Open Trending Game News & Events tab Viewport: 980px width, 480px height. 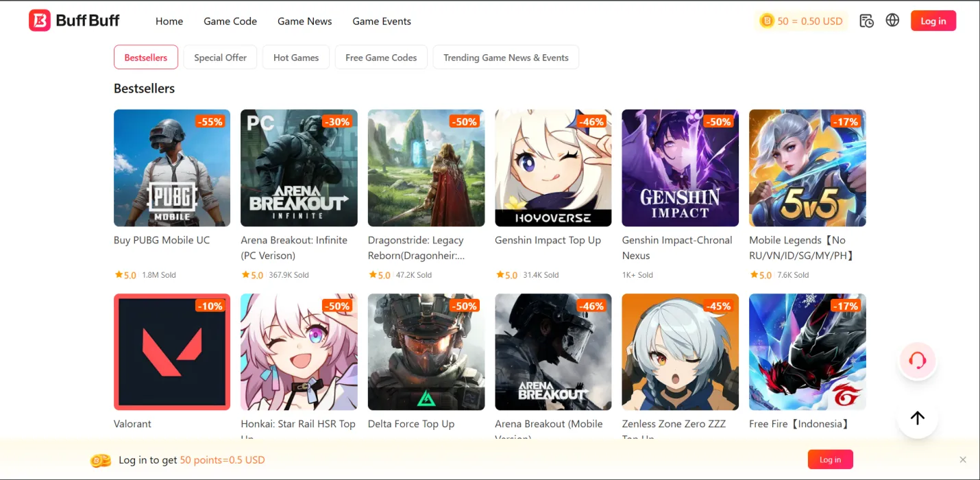(506, 58)
